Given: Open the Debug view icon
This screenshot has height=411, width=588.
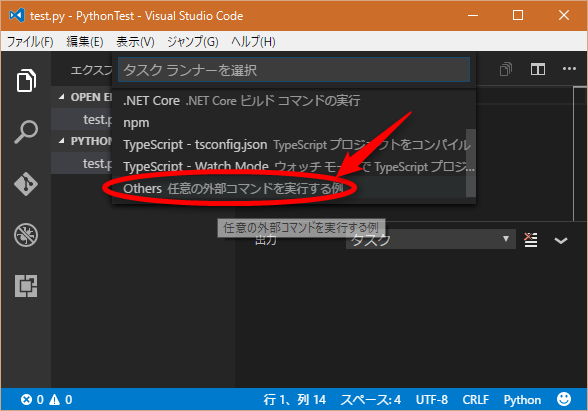Looking at the screenshot, I should click(26, 235).
